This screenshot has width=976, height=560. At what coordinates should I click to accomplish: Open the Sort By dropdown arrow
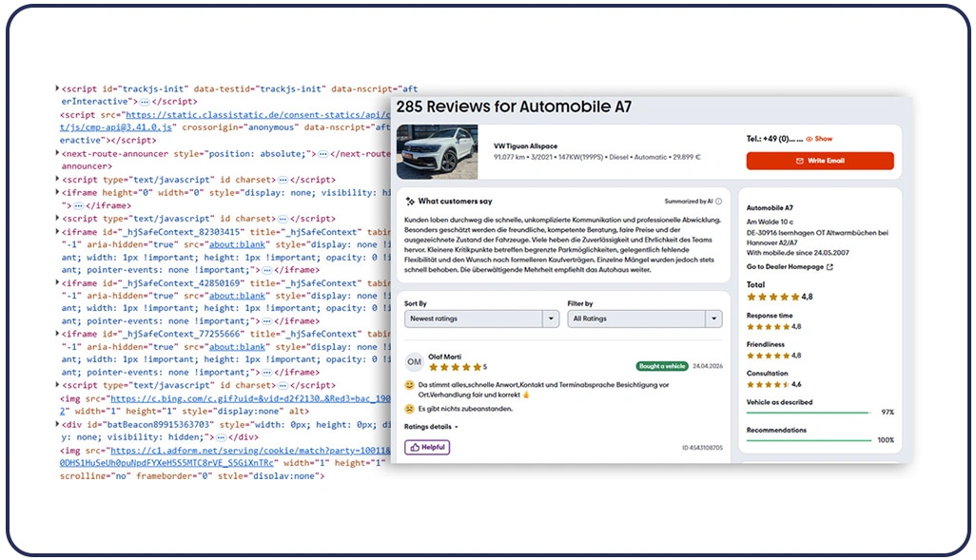551,319
